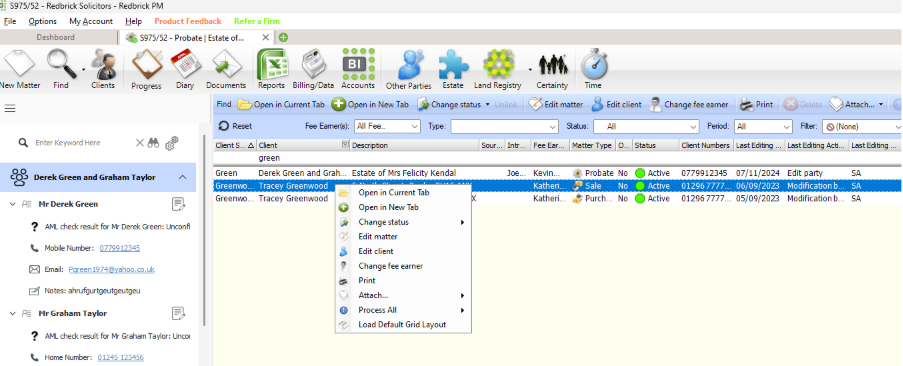The image size is (903, 366).
Task: Click the Refer a Firm link
Action: [257, 21]
